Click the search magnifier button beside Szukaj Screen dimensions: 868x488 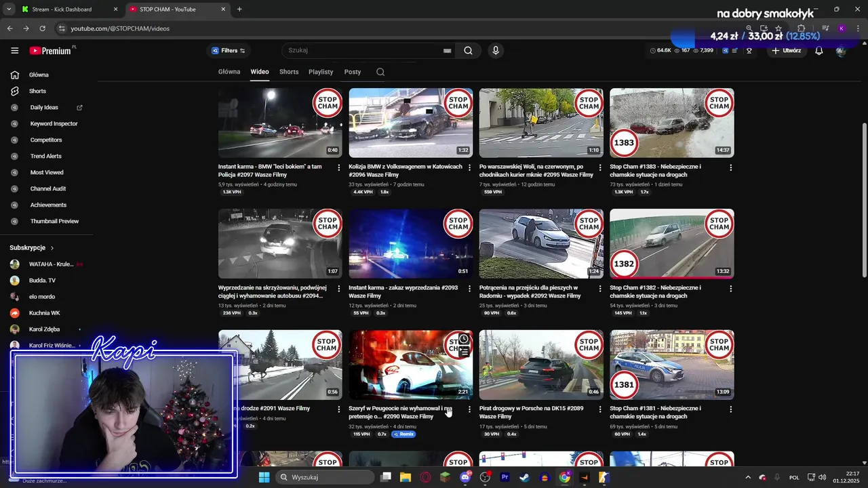coord(468,50)
